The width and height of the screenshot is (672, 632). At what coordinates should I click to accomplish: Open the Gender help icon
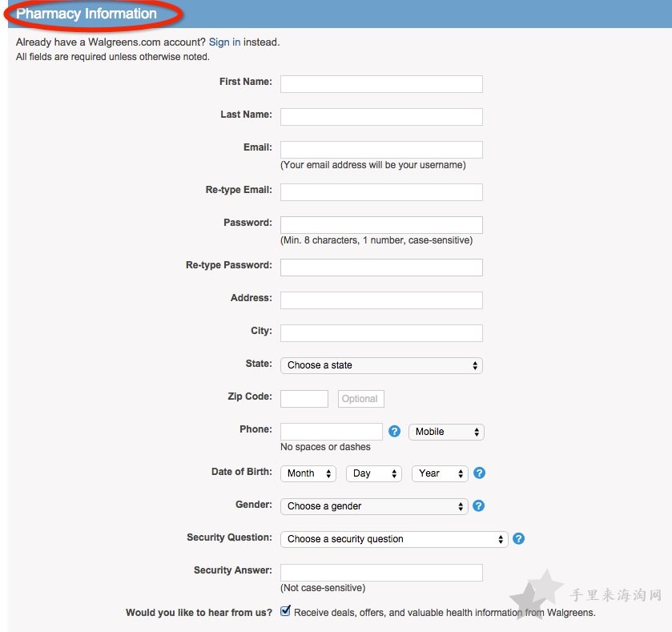tap(478, 506)
